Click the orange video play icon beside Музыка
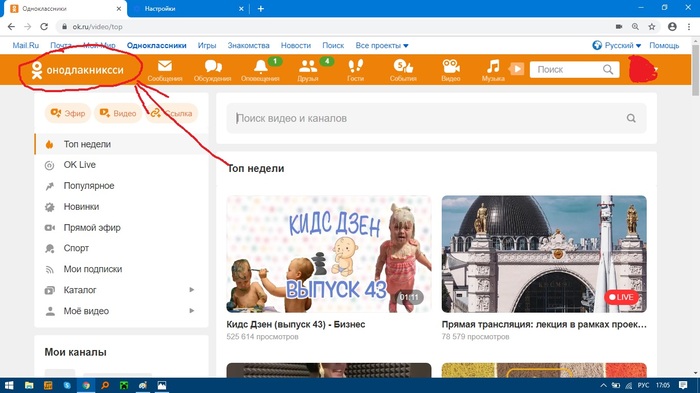 [x=517, y=69]
